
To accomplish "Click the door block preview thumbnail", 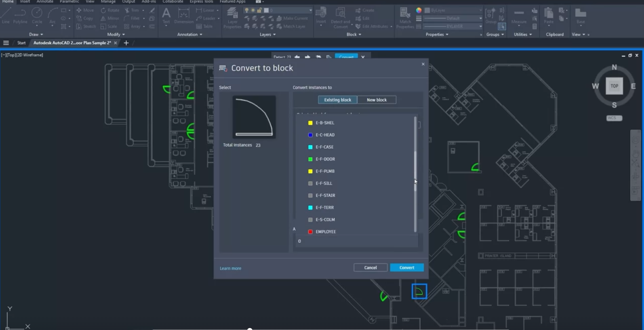I will pyautogui.click(x=254, y=117).
